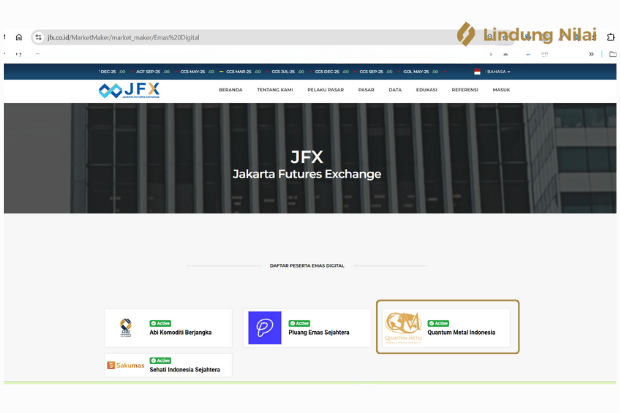The height and width of the screenshot is (413, 620).
Task: Click the DAFTAR PESERTA EMAS DIGITAL heading
Action: click(x=307, y=266)
